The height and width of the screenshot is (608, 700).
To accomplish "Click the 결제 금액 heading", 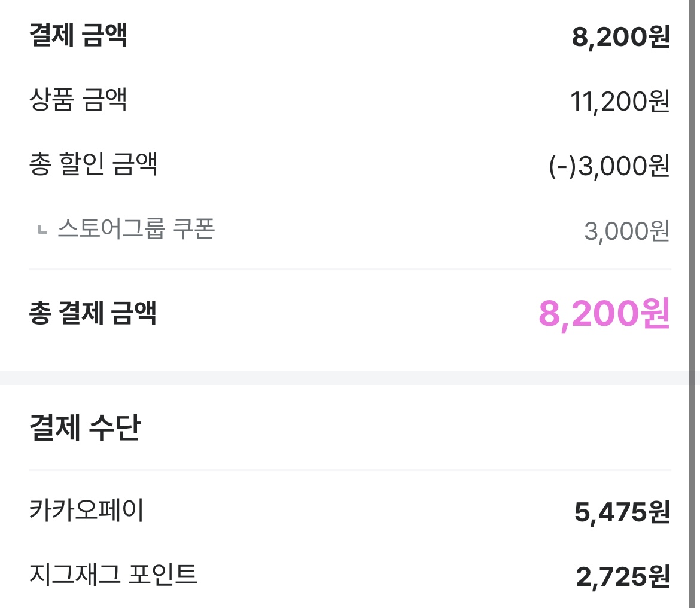I will click(x=78, y=35).
